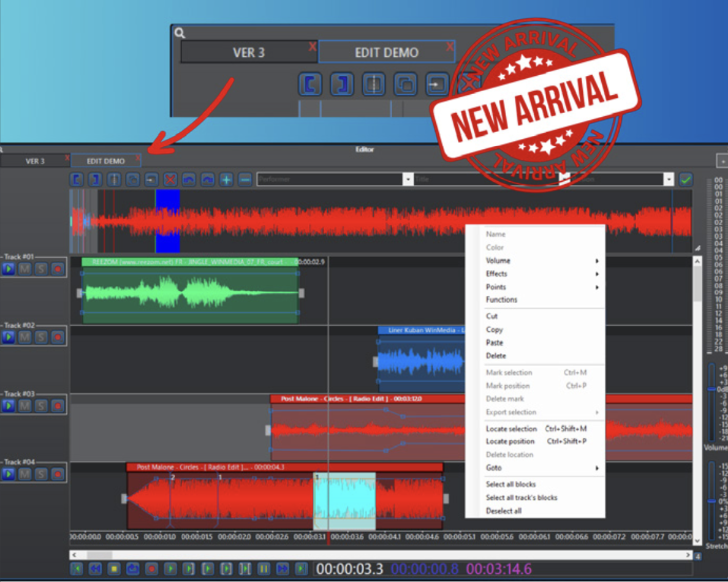Expand the Performer dropdown arrow
Image resolution: width=728 pixels, height=582 pixels.
[x=408, y=179]
